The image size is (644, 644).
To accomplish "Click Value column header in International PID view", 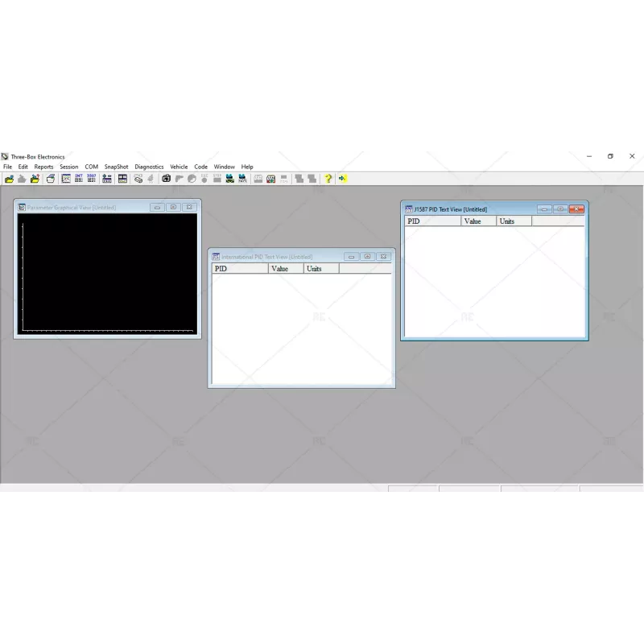I will point(286,269).
